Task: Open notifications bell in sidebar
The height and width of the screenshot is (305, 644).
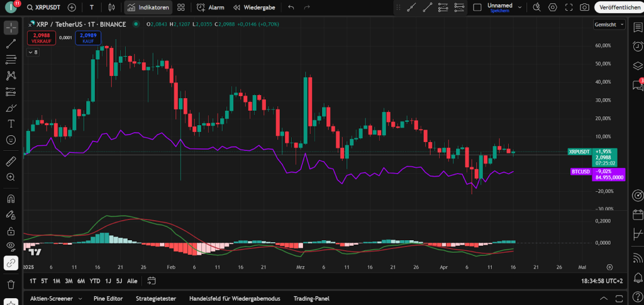Action: tap(638, 279)
